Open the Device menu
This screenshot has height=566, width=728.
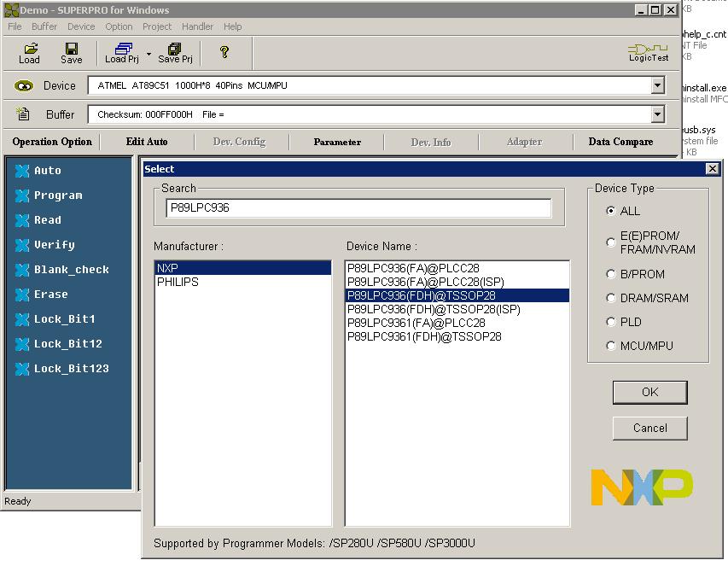pos(81,26)
